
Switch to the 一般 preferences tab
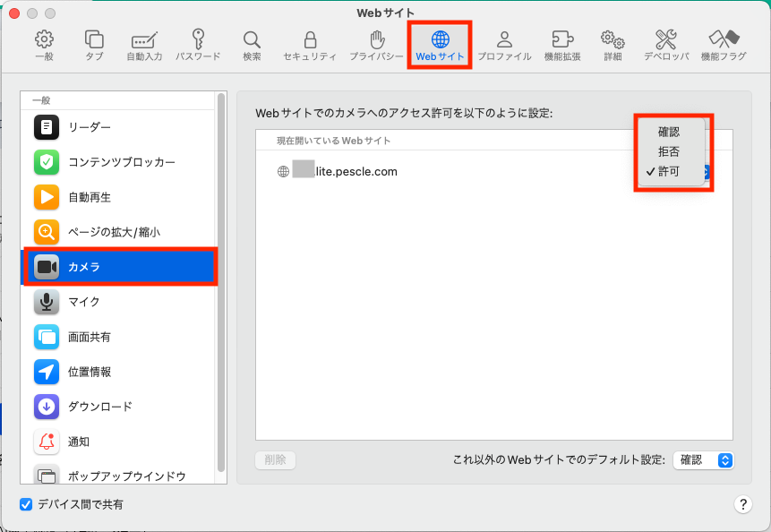coord(44,43)
